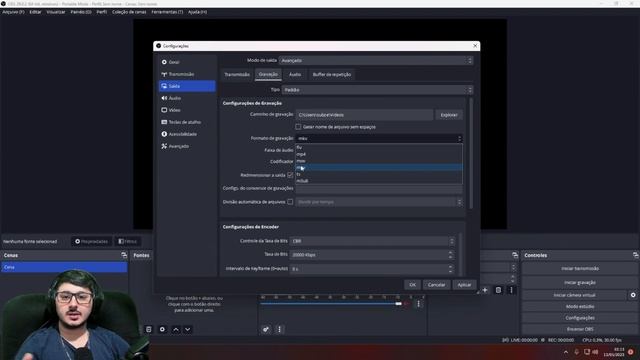Choose ts from the format list
Viewport: 640px width, 360px height.
coord(379,174)
